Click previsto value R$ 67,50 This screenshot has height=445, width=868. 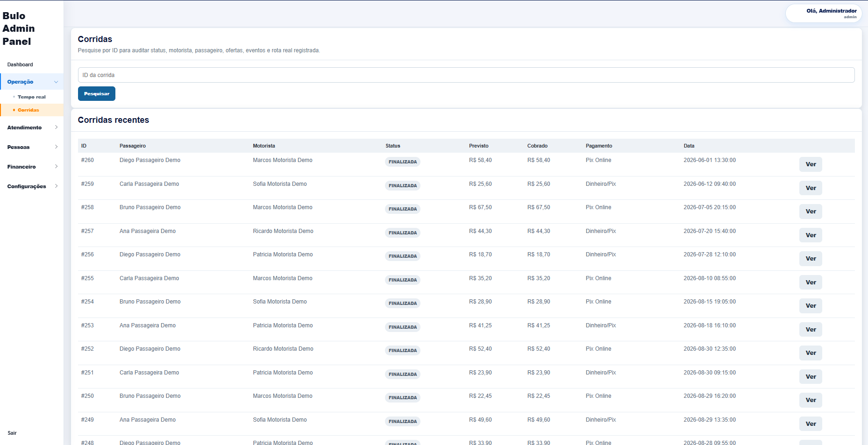[480, 207]
